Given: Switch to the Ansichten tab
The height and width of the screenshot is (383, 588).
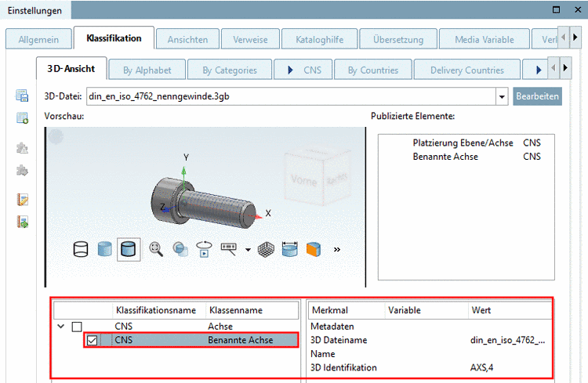Looking at the screenshot, I should [x=187, y=39].
